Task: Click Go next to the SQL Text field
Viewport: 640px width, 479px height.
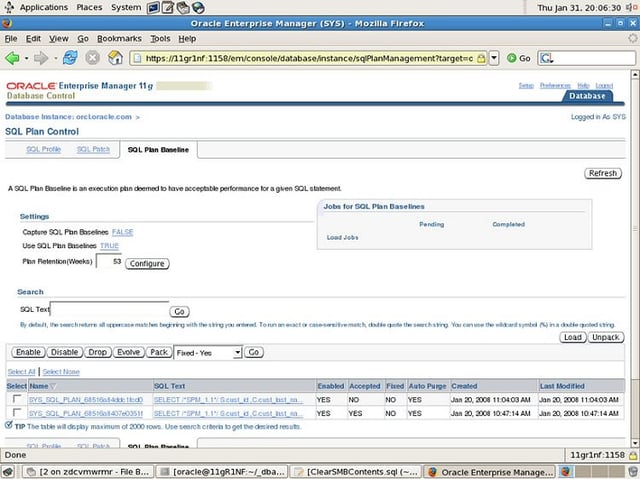Action: [179, 312]
